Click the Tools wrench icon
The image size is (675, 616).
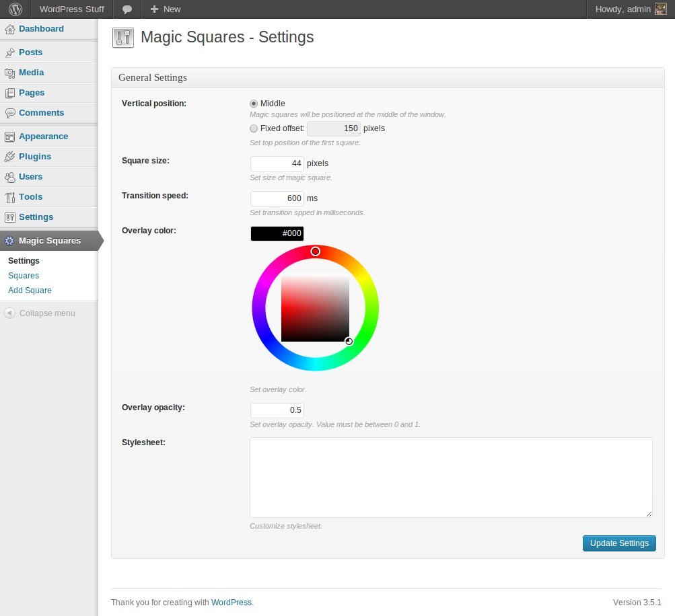(x=9, y=197)
